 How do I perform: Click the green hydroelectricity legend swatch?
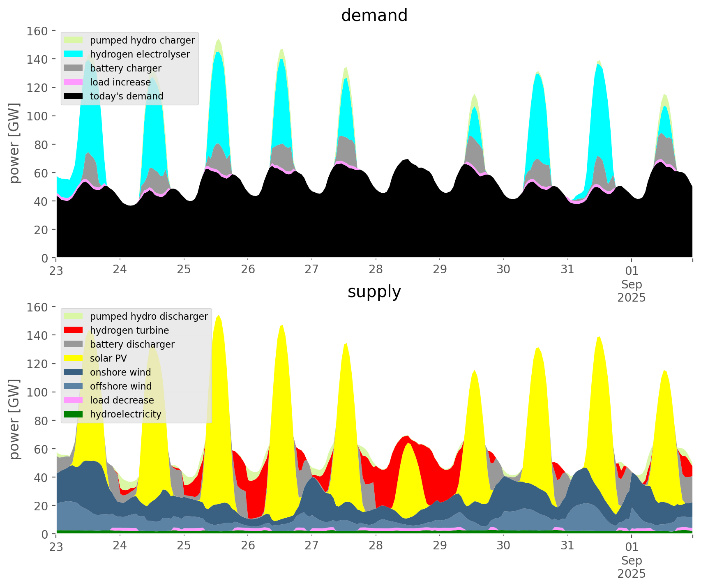pyautogui.click(x=74, y=414)
